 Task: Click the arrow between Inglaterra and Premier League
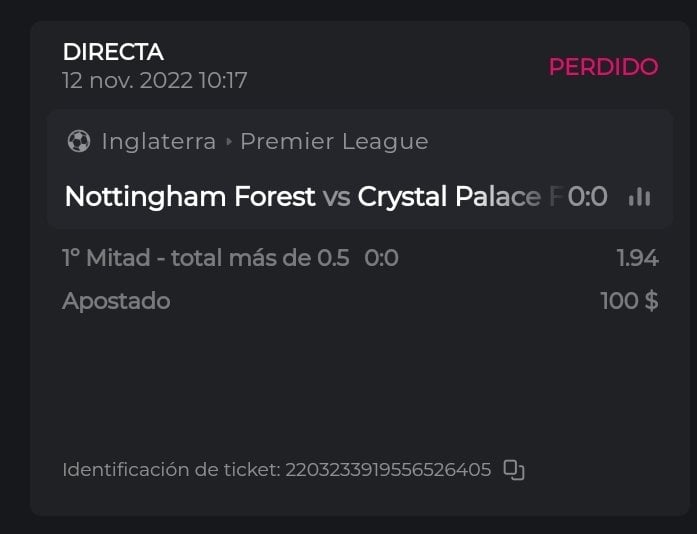[x=228, y=142]
